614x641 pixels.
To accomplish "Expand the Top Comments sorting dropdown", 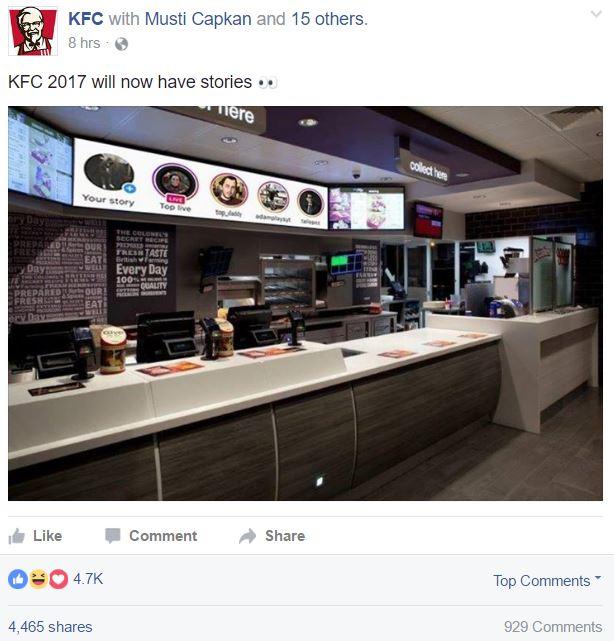I will point(547,580).
